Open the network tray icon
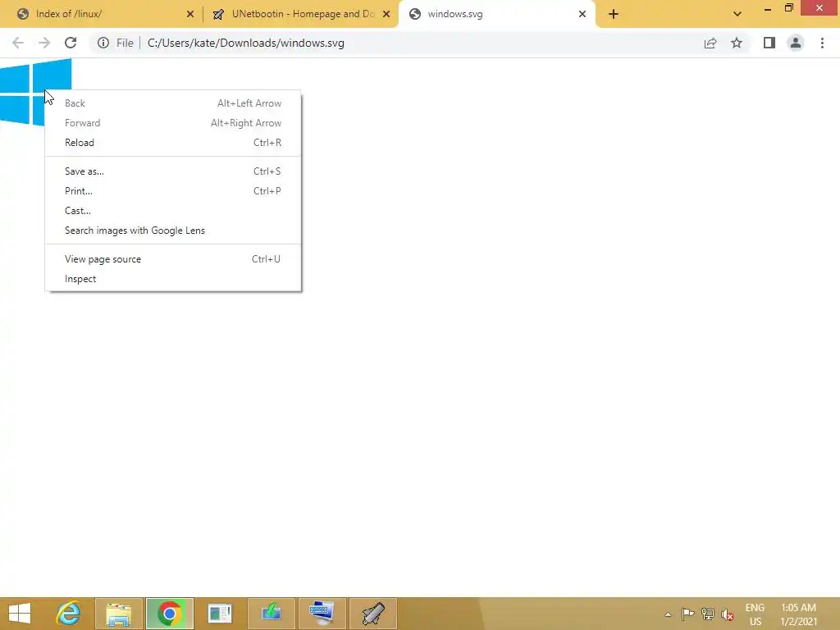Viewport: 840px width, 630px height. (708, 614)
